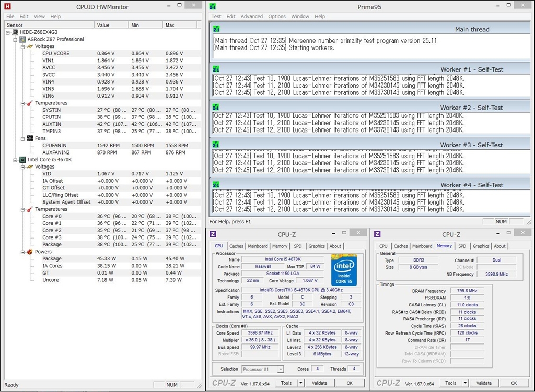Click the ASRock Z87 Professional motherboard icon
535x392 pixels.
22,39
